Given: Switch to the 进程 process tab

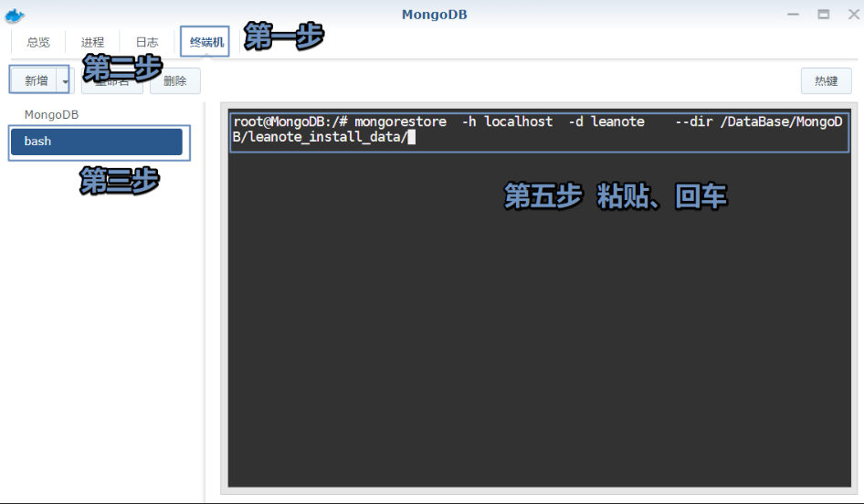Looking at the screenshot, I should (x=92, y=42).
